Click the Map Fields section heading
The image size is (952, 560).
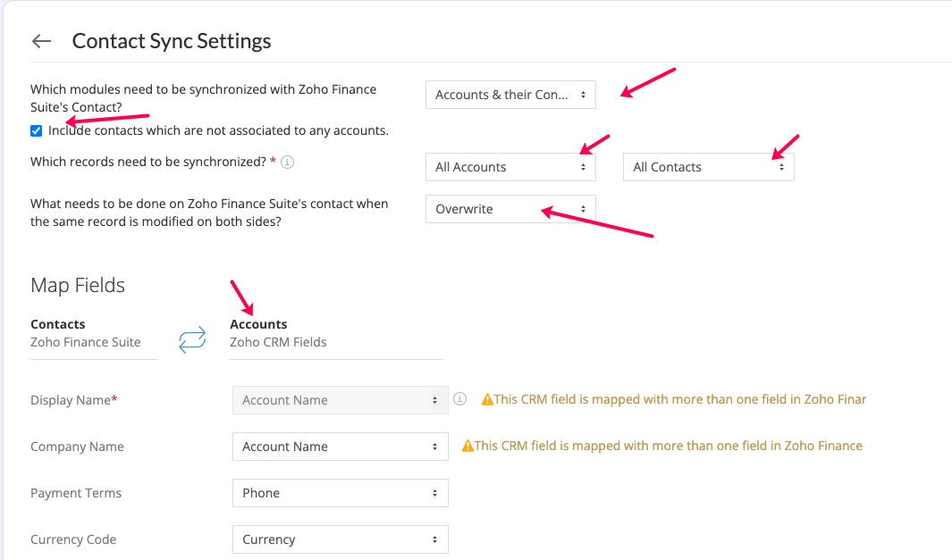78,285
